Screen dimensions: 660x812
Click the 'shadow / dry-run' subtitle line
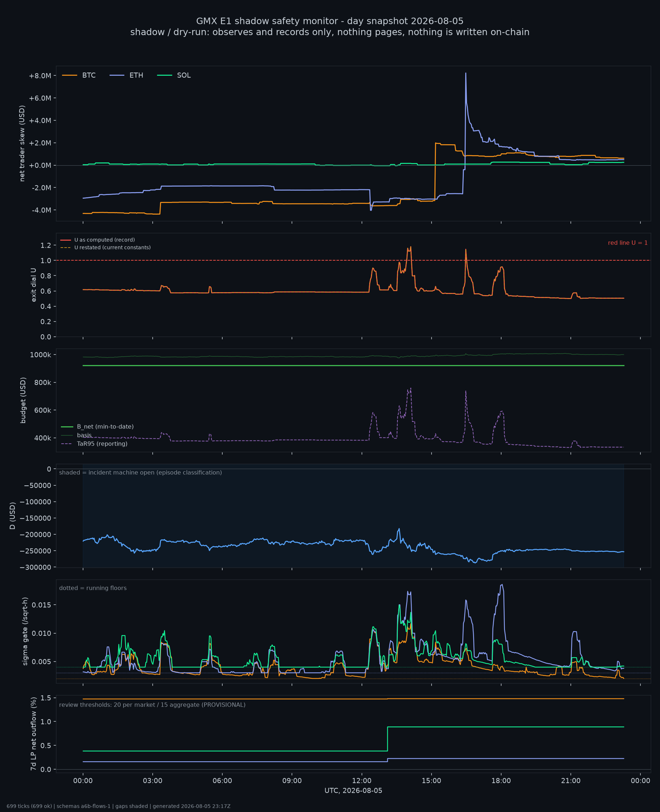[330, 32]
